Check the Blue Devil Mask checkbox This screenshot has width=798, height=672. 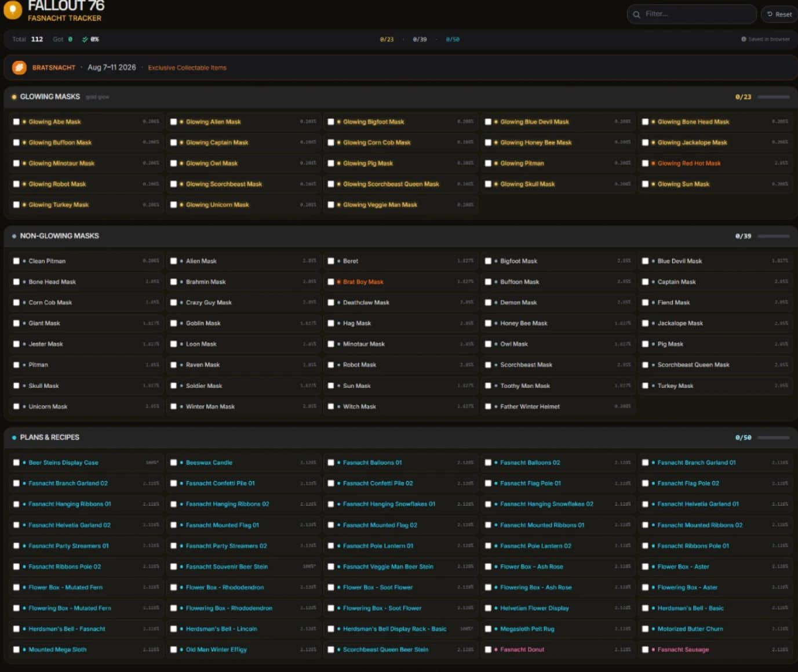point(645,261)
